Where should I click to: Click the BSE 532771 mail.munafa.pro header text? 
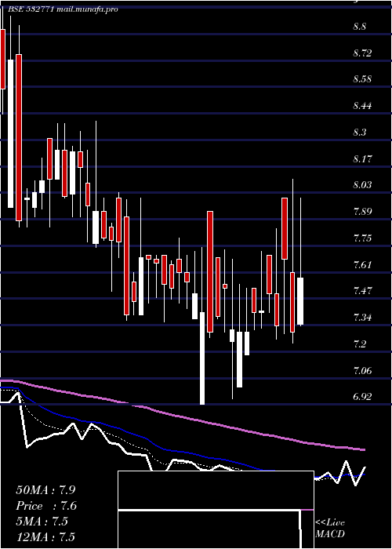(63, 9)
